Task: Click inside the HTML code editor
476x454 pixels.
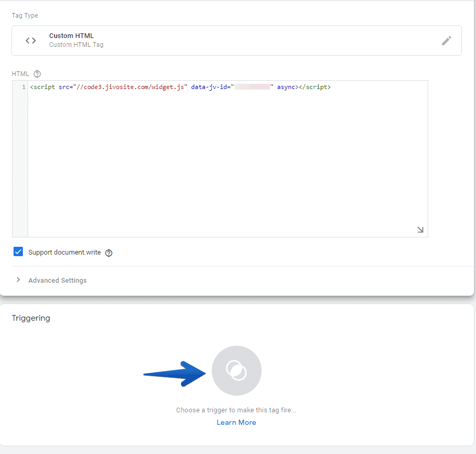Action: click(x=224, y=156)
